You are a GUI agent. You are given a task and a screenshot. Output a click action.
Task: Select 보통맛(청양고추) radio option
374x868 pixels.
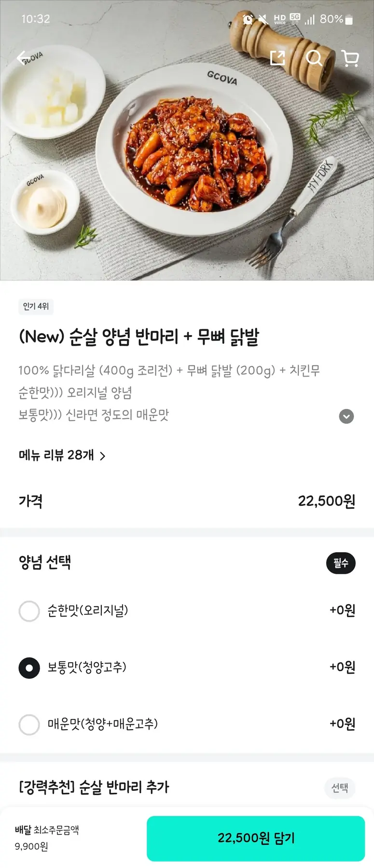click(29, 668)
